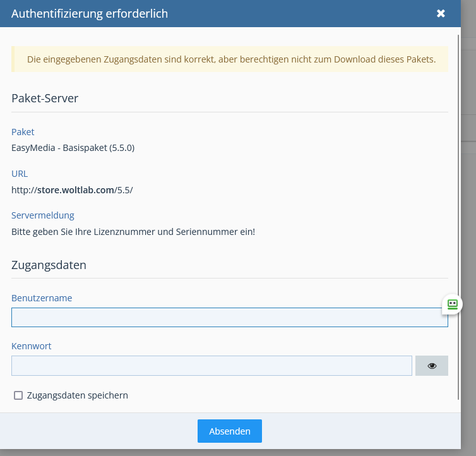Click the Zugangsdaten speichern label text
476x456 pixels.
(x=77, y=395)
